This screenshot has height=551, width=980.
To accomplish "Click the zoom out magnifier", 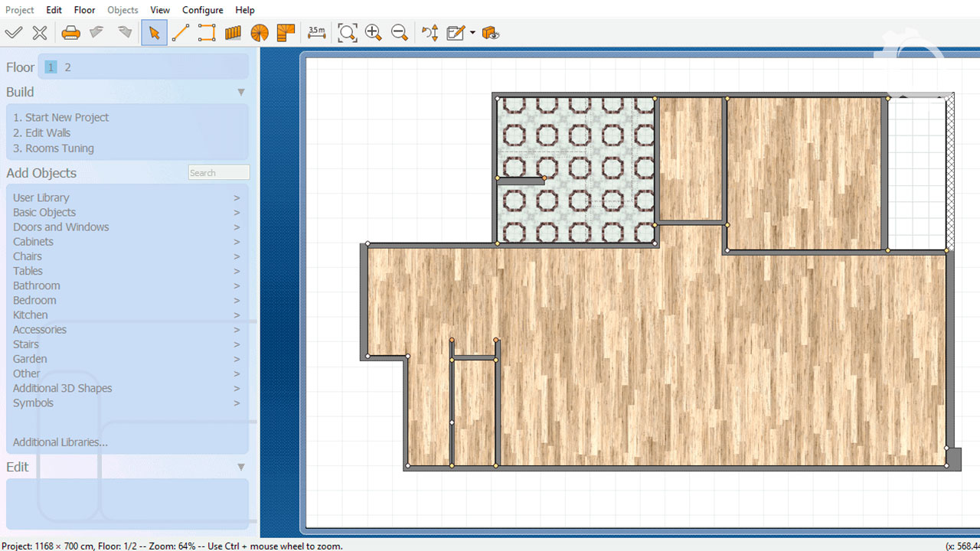I will pyautogui.click(x=399, y=33).
